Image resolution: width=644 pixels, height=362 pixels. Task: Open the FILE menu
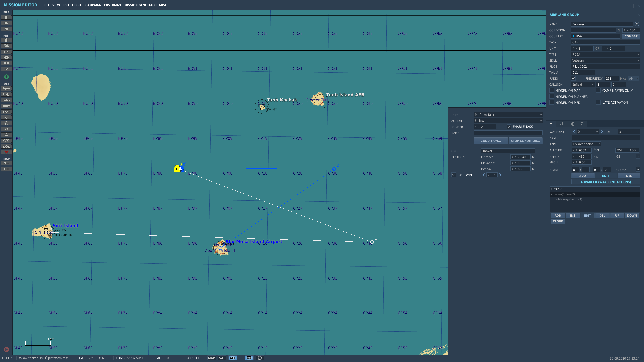(47, 5)
